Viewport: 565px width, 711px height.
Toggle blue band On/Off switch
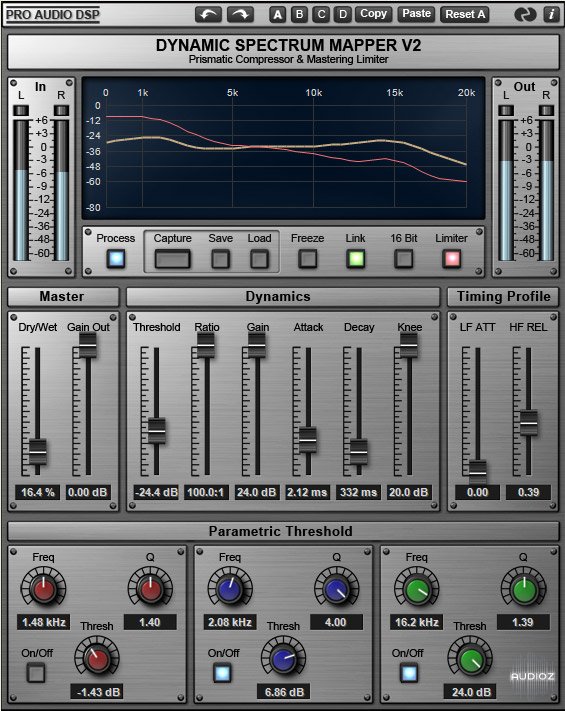click(x=222, y=673)
